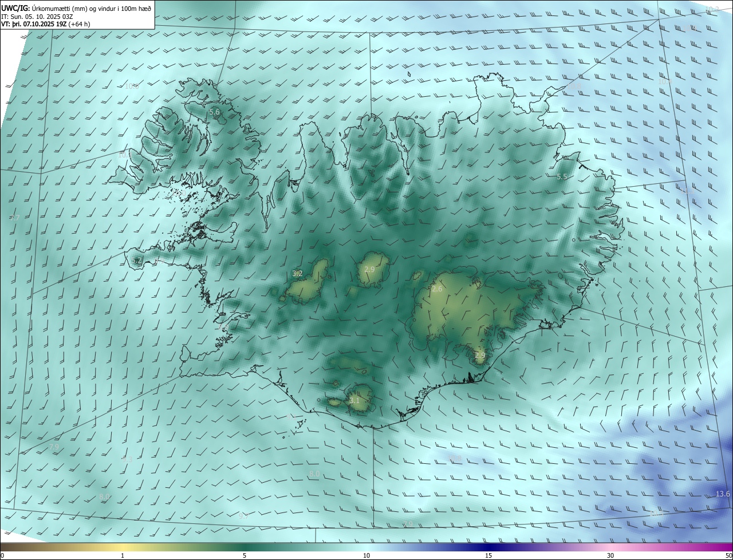The width and height of the screenshot is (733, 560).
Task: Click the '0' tick label on color scale
Action: pyautogui.click(x=2, y=555)
